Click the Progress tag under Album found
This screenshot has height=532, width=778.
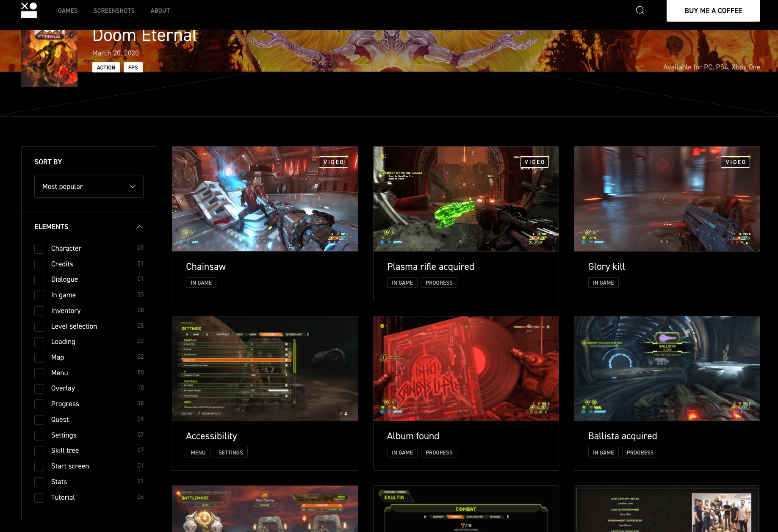pyautogui.click(x=439, y=452)
